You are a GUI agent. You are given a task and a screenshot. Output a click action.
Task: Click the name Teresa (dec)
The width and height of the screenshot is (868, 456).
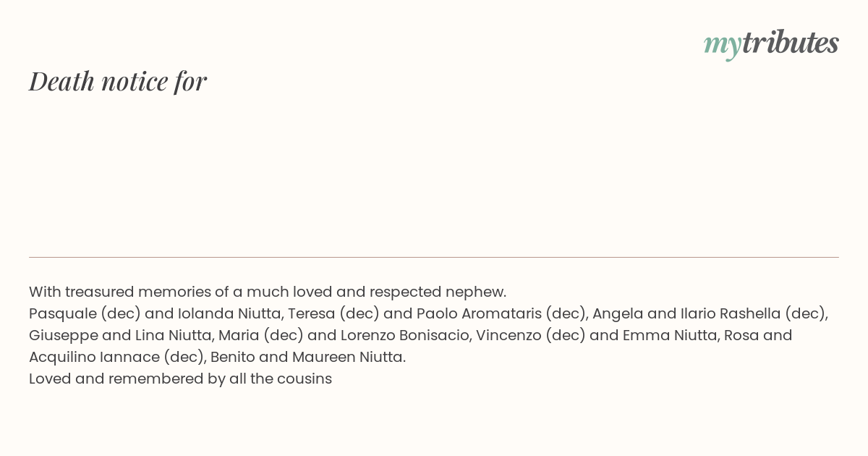(x=333, y=314)
